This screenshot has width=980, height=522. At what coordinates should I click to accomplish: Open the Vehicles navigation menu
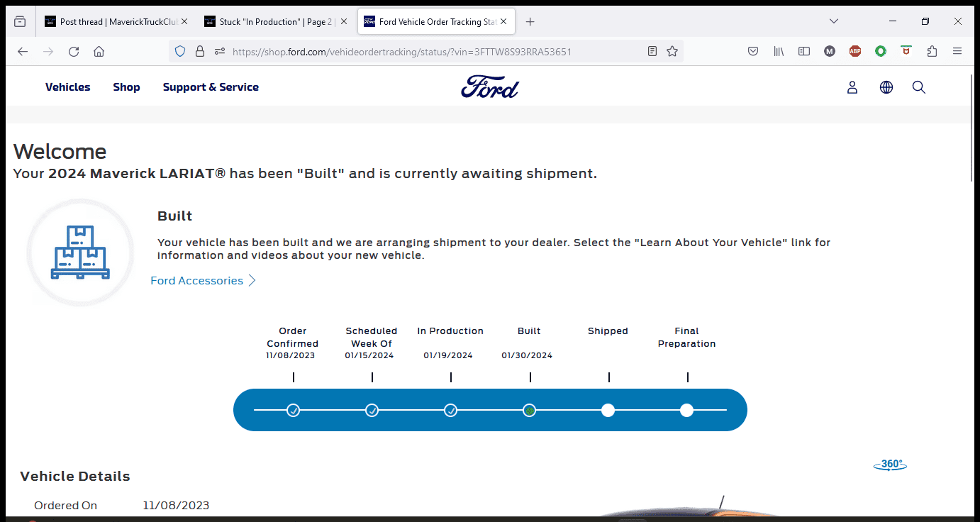[x=68, y=87]
